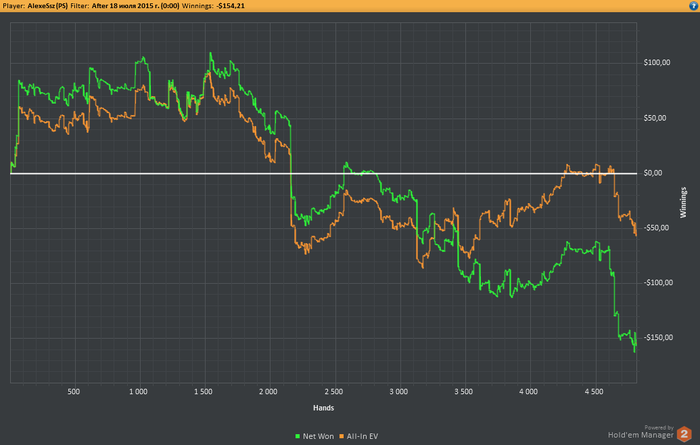Click the 1 000 hands axis label

[138, 391]
